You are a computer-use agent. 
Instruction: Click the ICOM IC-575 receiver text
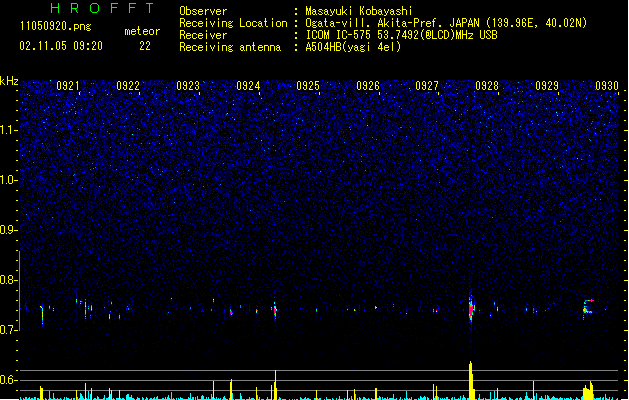(402, 35)
